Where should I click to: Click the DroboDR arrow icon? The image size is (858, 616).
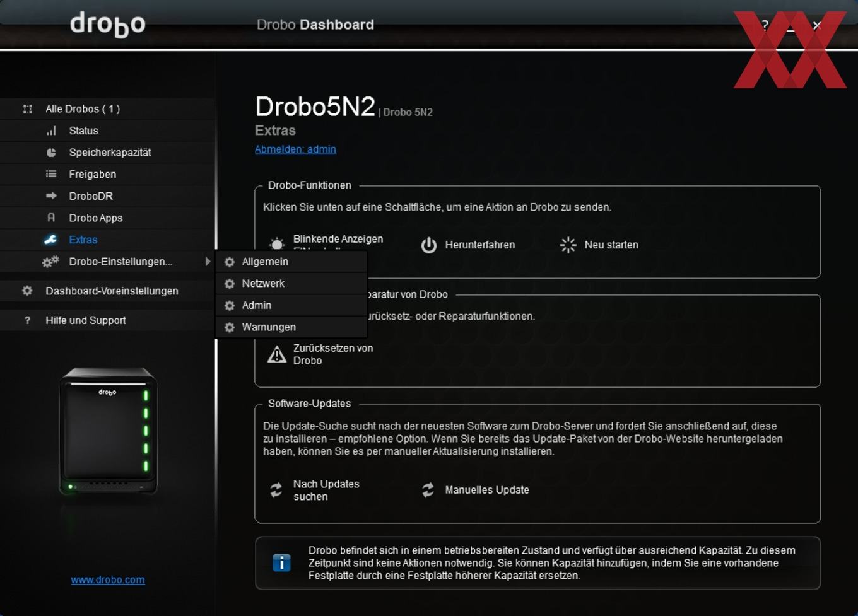coord(51,196)
